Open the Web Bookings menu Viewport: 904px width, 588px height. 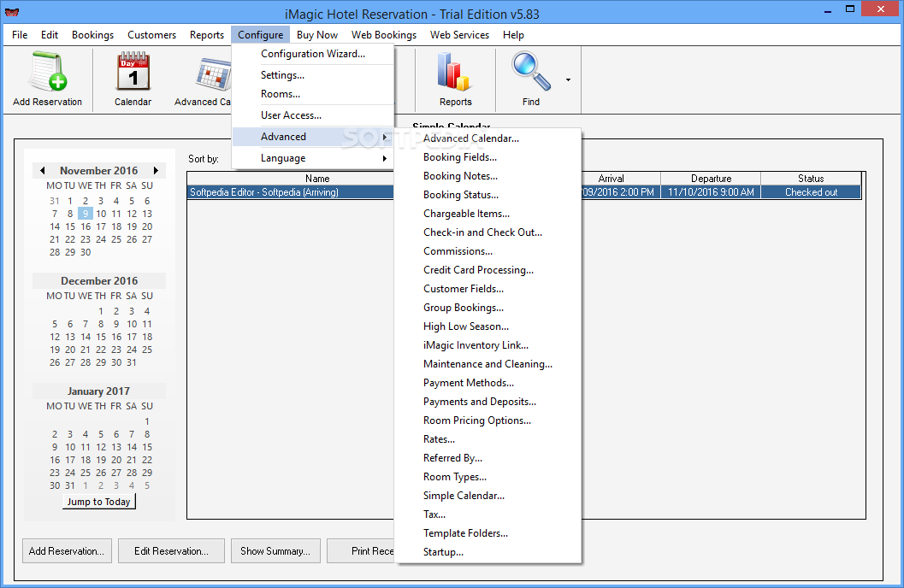[x=384, y=34]
